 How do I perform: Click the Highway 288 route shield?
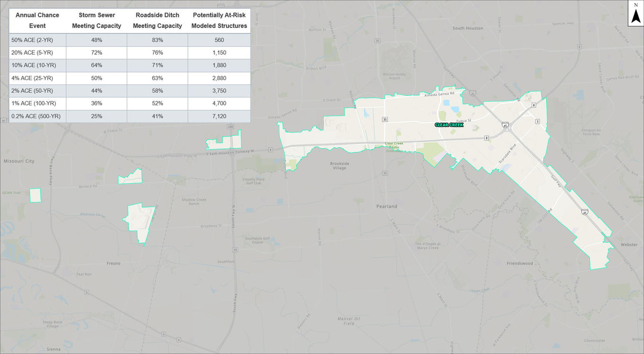[230, 126]
